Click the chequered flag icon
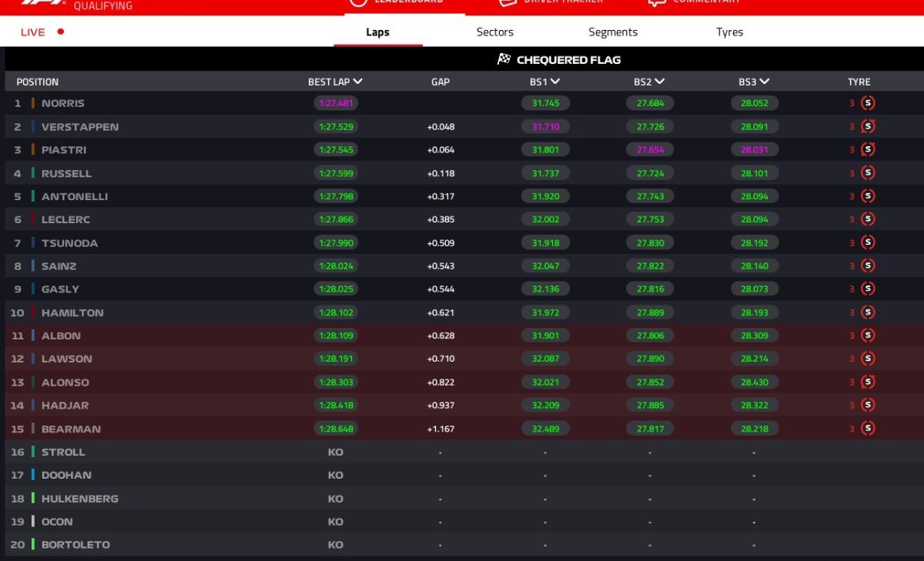This screenshot has width=924, height=561. coord(504,59)
